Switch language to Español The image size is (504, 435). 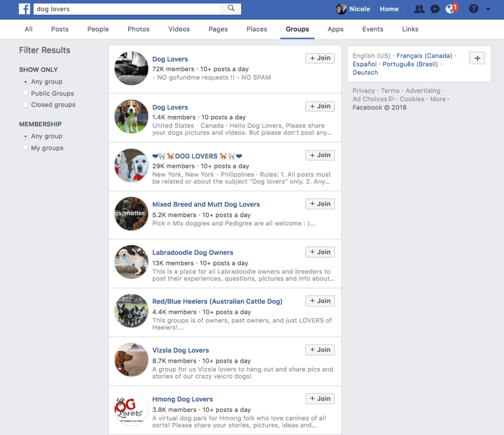tap(365, 64)
